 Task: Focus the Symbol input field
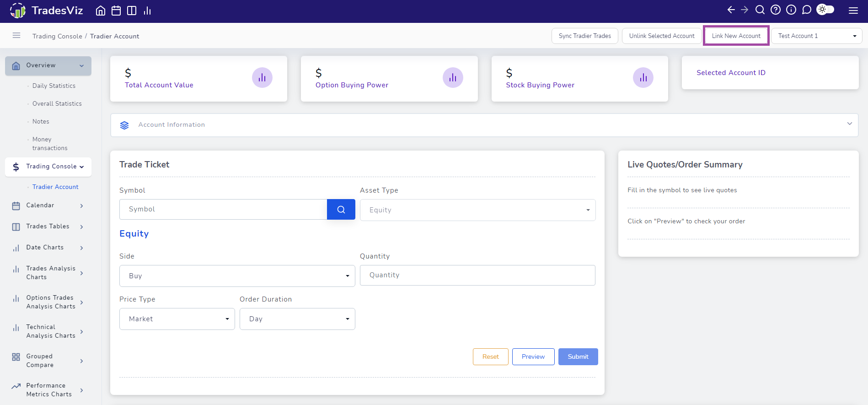223,209
